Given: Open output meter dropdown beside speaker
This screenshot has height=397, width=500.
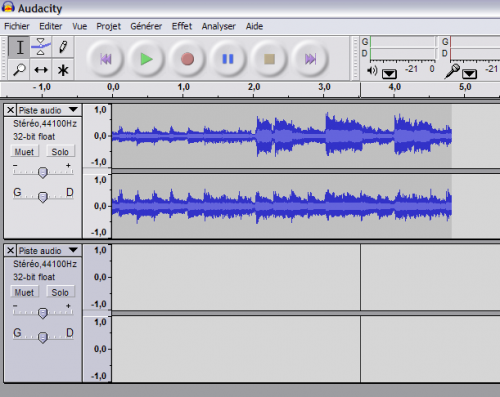Looking at the screenshot, I should tap(389, 73).
